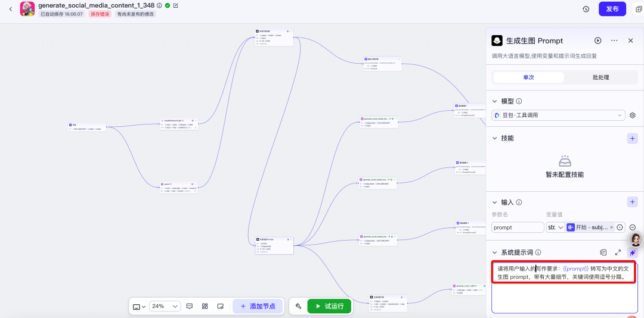
Task: Add a skill with the 技能 plus button
Action: pyautogui.click(x=632, y=138)
